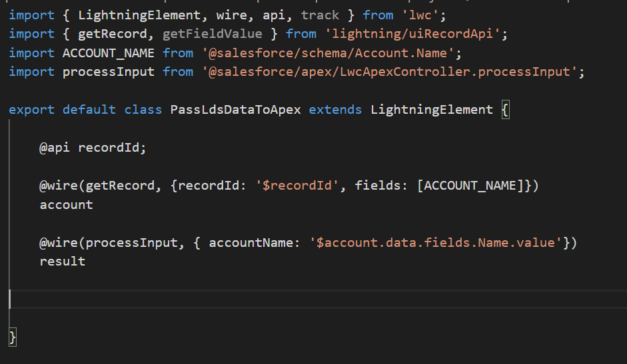Click the extends keyword
The width and height of the screenshot is (627, 364).
[x=335, y=110]
